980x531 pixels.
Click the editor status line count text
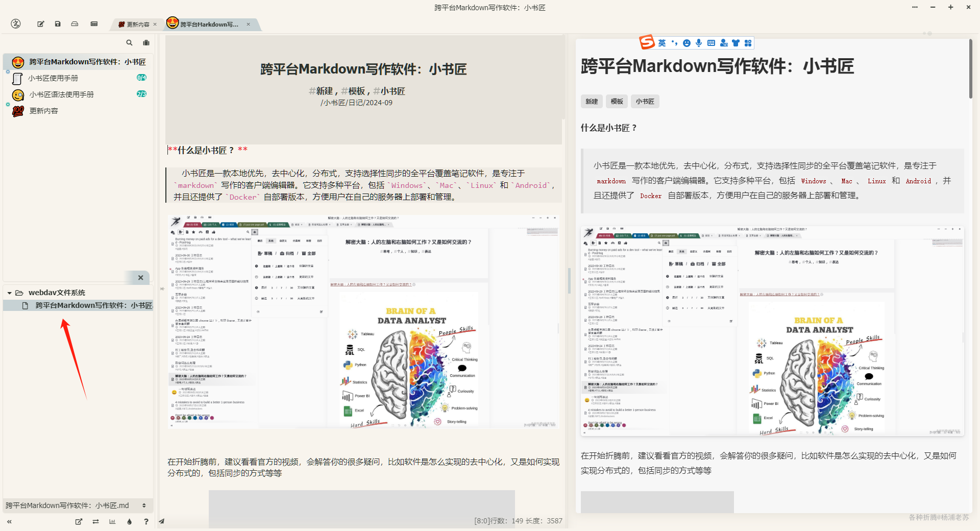518,521
